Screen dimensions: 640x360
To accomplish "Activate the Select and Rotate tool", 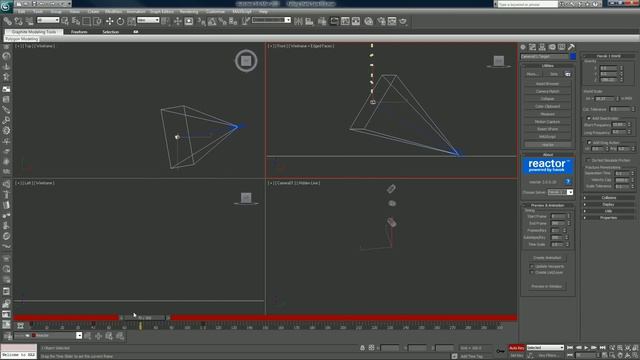I will pos(120,21).
